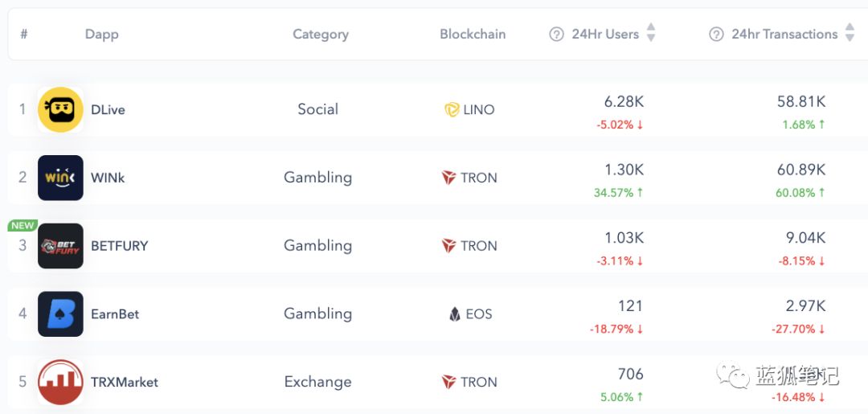
Task: Open the BETFURY dapp link
Action: pyautogui.click(x=119, y=246)
